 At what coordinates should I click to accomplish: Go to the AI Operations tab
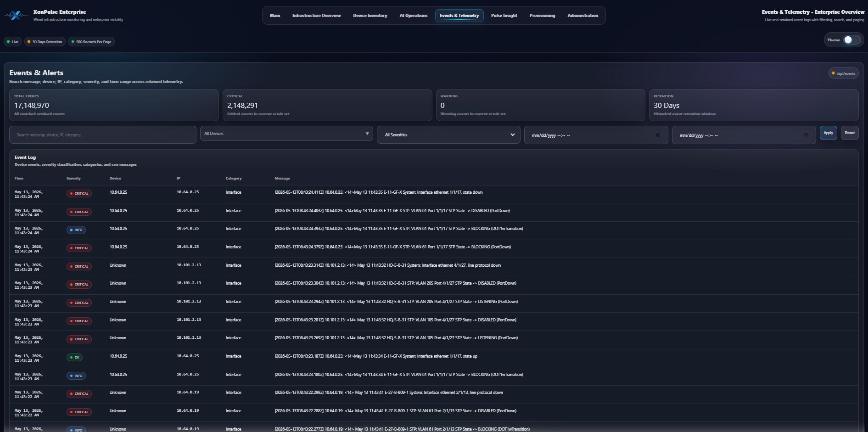pyautogui.click(x=414, y=16)
